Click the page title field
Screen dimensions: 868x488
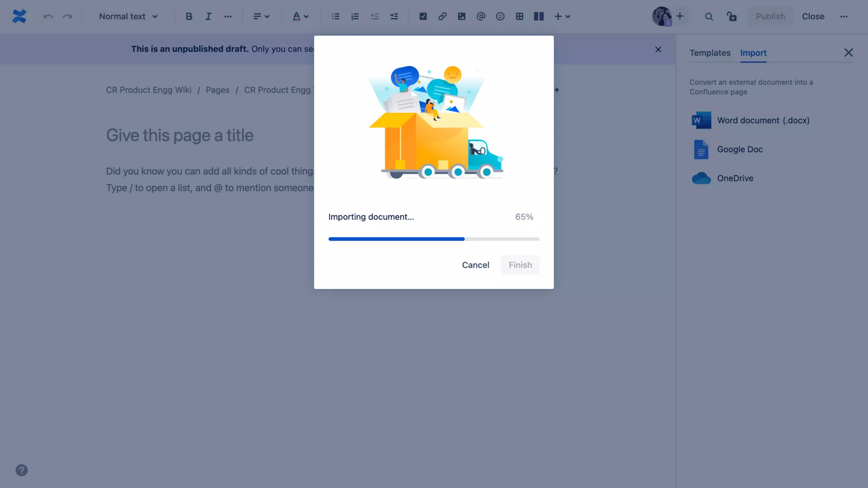tap(180, 136)
